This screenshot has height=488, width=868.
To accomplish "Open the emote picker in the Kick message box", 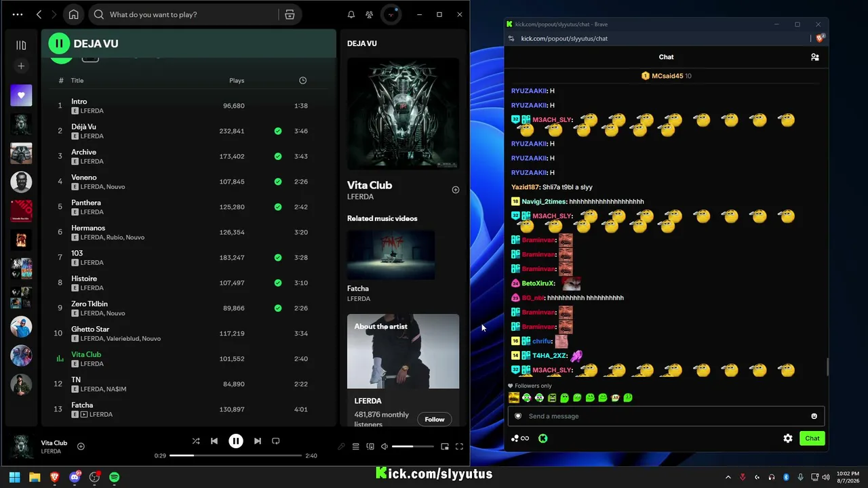I will [814, 416].
